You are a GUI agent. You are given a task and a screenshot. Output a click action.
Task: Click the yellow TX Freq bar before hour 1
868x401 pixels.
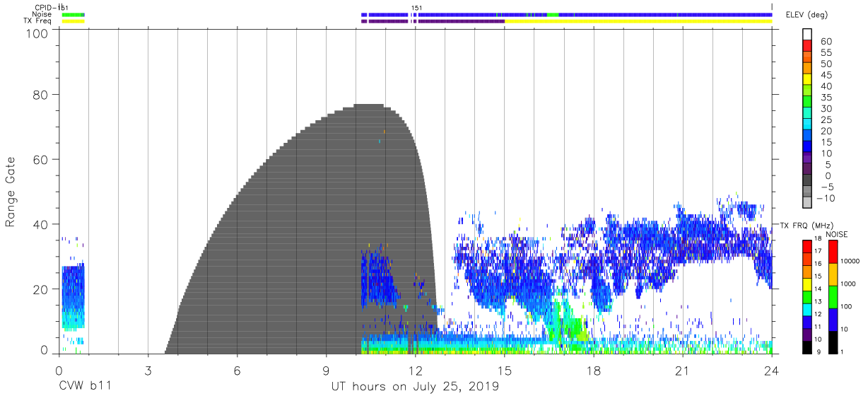coord(73,21)
